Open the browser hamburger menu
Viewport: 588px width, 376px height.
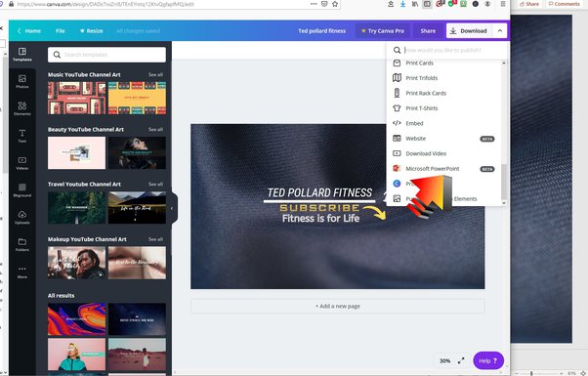click(x=503, y=4)
